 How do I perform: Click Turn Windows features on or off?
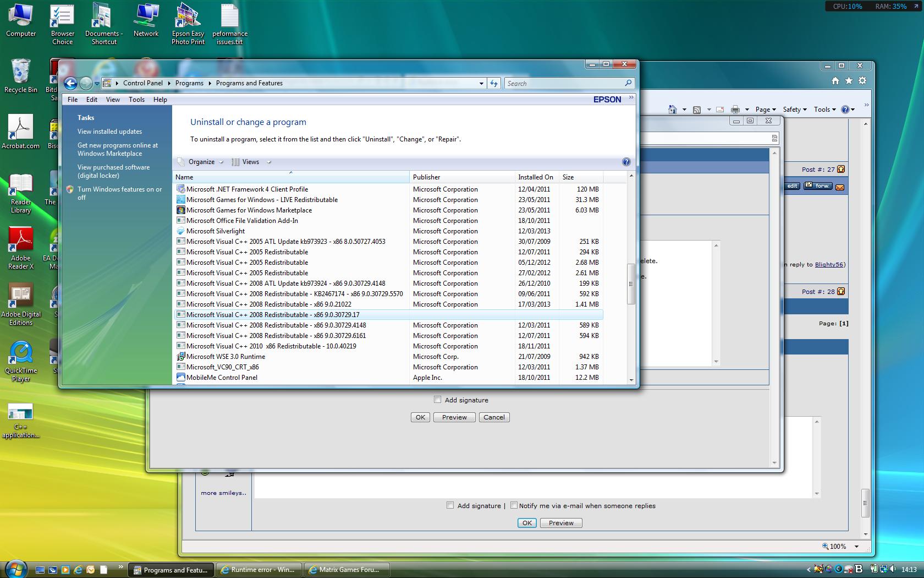click(120, 193)
